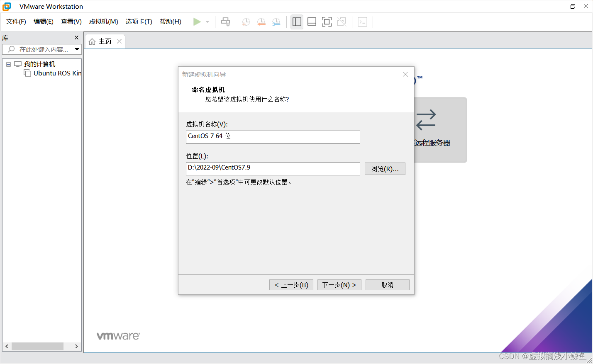The height and width of the screenshot is (364, 593).
Task: Select 我的计算机 in the library tree
Action: (x=39, y=64)
